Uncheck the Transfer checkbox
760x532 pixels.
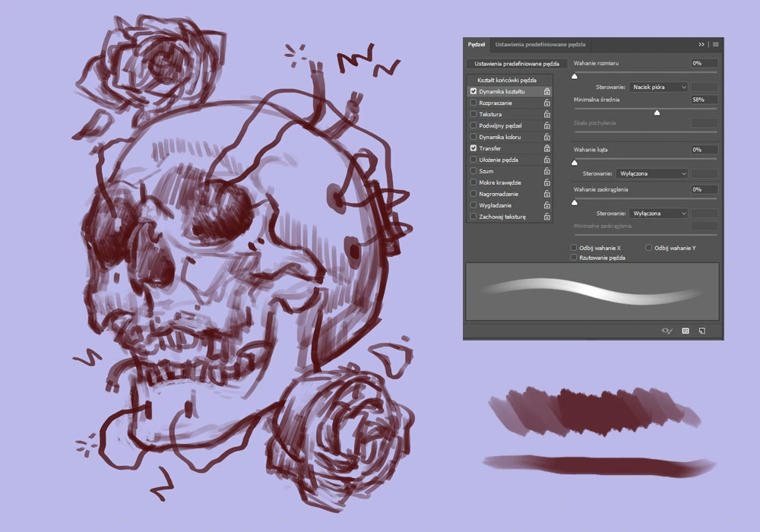pos(473,148)
